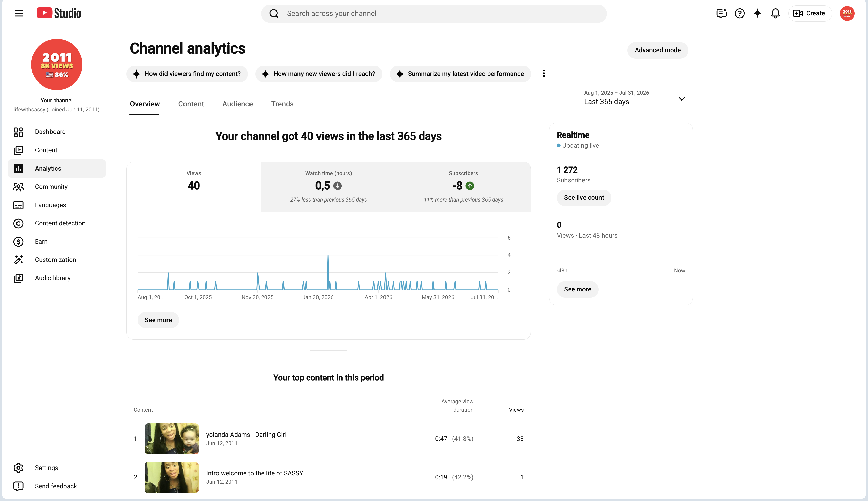This screenshot has height=501, width=868.
Task: Click the subscribers green up arrow icon
Action: tap(470, 186)
